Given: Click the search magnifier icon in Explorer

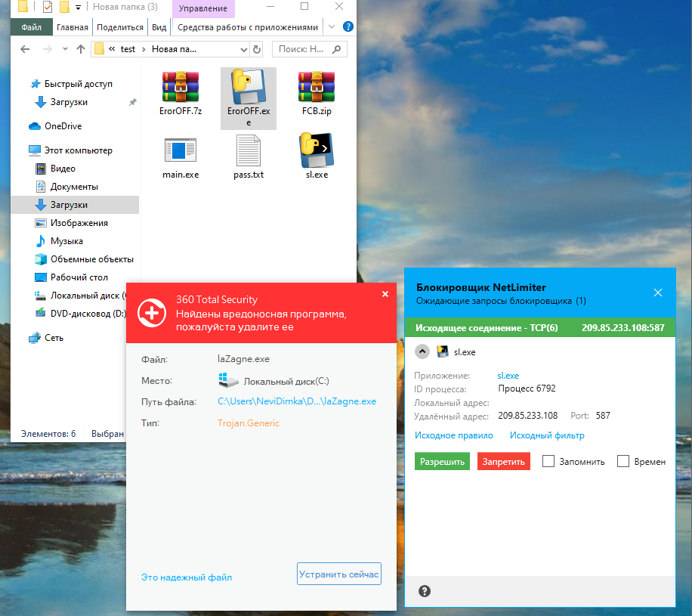Looking at the screenshot, I should pos(336,49).
